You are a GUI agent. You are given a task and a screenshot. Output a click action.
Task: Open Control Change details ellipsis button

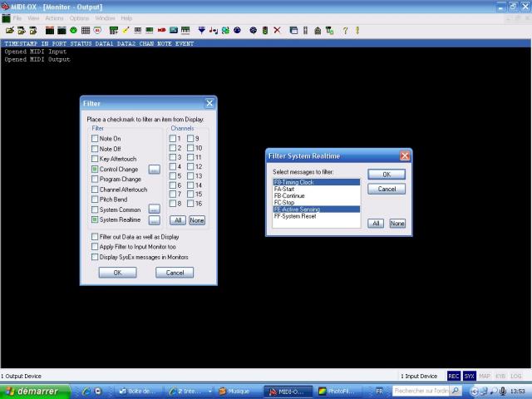[155, 170]
